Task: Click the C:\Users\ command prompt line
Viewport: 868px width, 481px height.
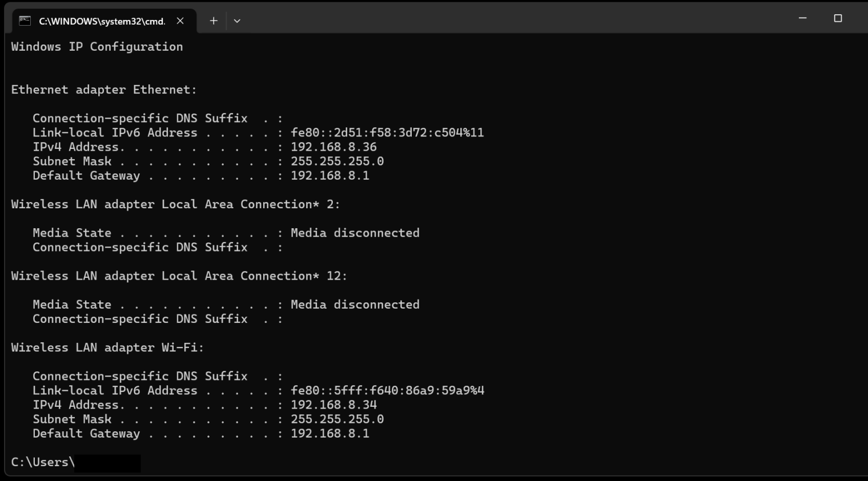Action: point(43,462)
